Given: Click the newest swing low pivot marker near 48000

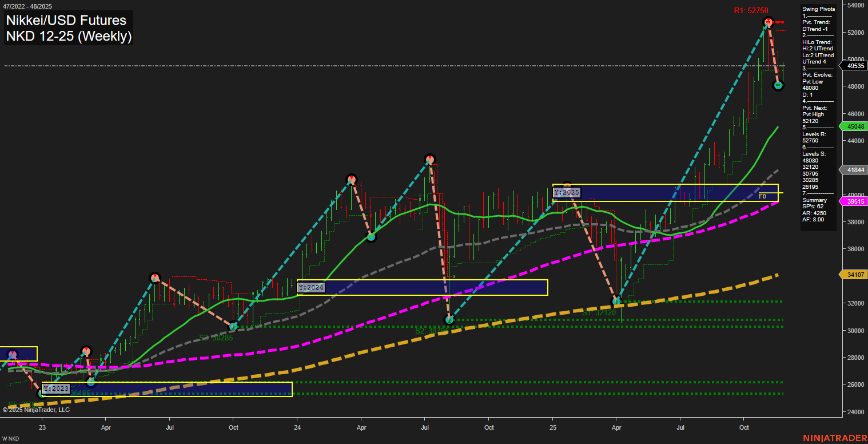Looking at the screenshot, I should 778,85.
